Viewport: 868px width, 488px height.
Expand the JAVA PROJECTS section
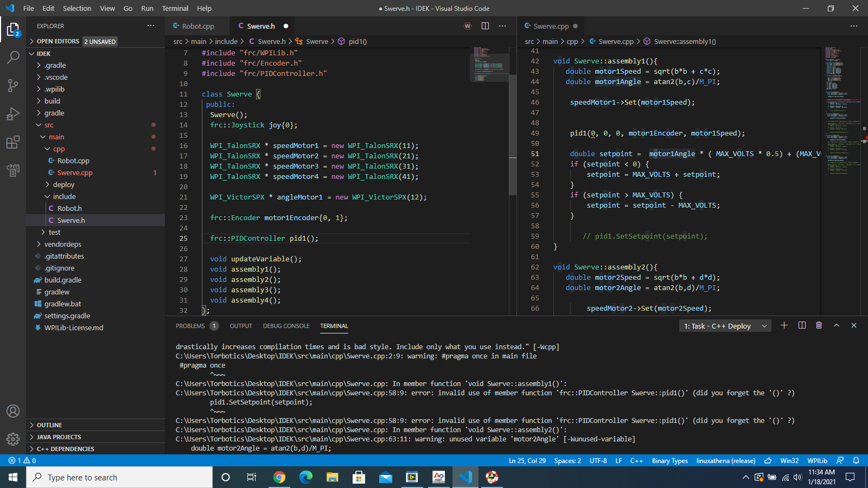(x=95, y=437)
